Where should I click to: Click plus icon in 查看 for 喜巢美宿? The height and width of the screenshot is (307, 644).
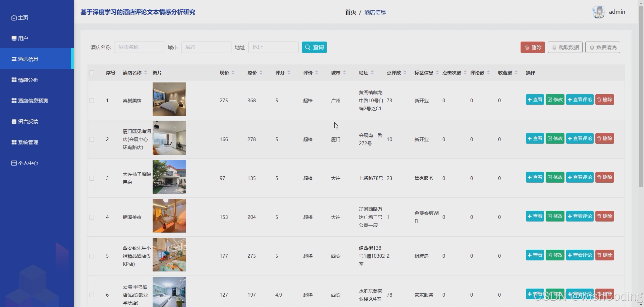530,100
